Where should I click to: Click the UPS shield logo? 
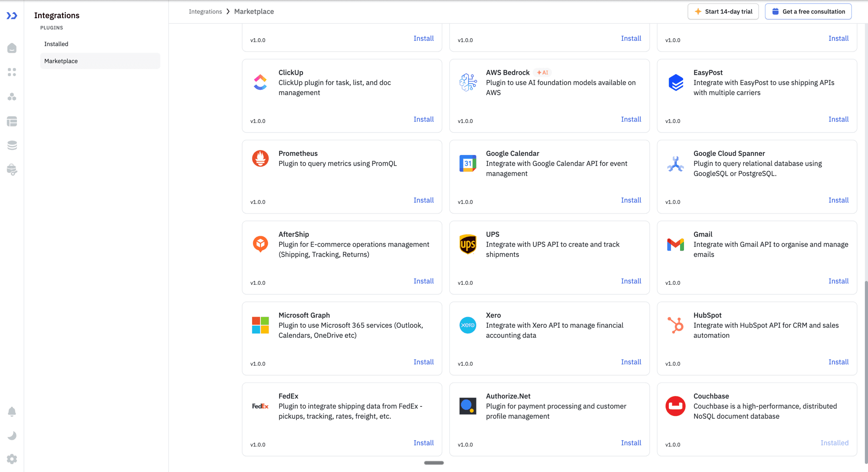(x=468, y=244)
